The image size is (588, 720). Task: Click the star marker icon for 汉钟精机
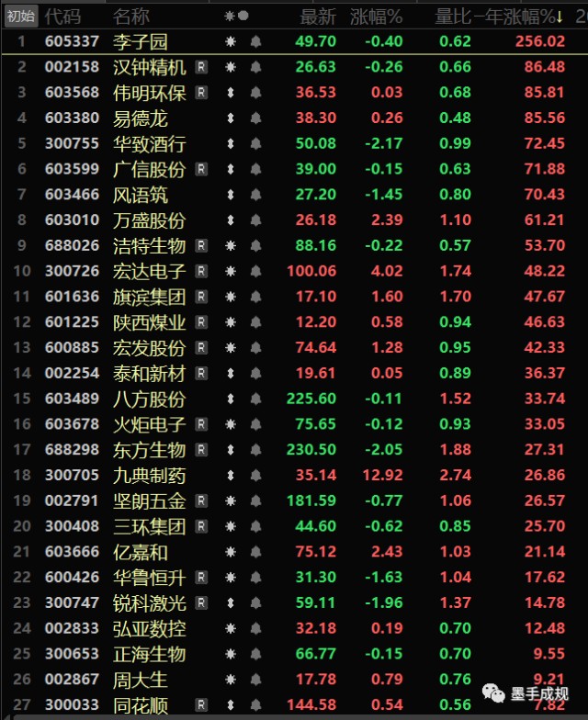[231, 68]
